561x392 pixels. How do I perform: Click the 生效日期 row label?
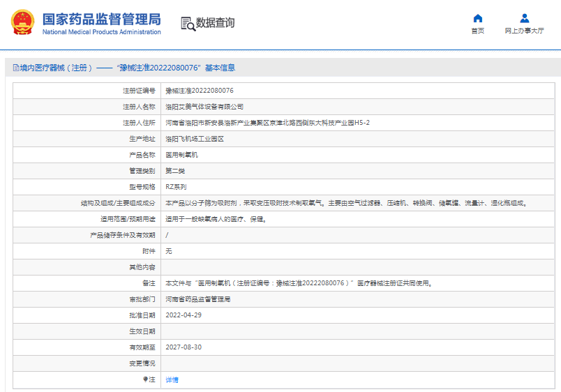(x=142, y=331)
